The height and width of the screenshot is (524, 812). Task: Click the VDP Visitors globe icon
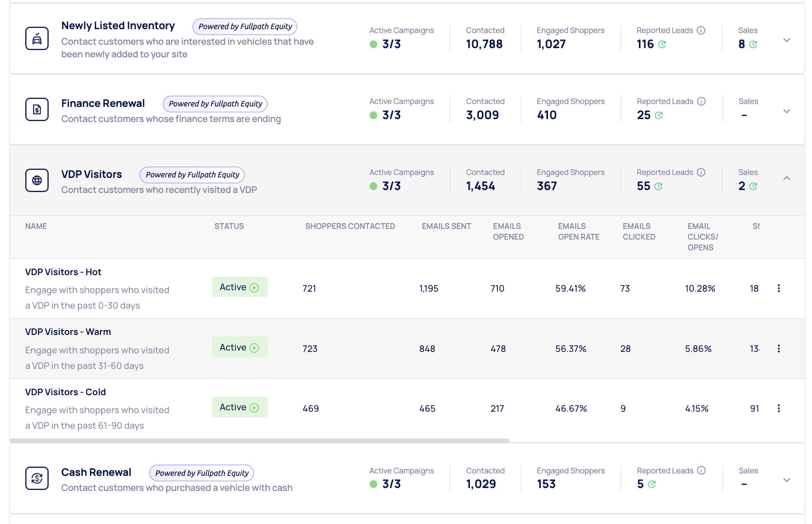tap(37, 181)
